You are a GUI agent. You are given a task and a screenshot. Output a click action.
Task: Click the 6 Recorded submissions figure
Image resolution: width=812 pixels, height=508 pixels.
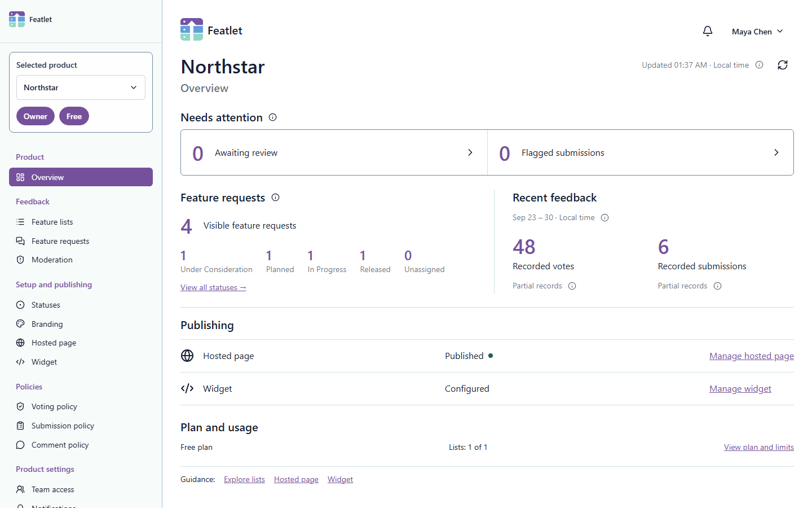[663, 247]
